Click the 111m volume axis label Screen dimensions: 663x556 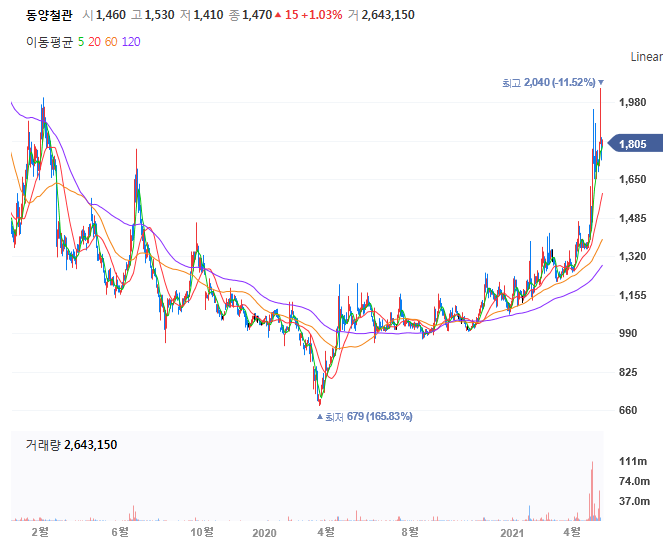[x=633, y=461]
